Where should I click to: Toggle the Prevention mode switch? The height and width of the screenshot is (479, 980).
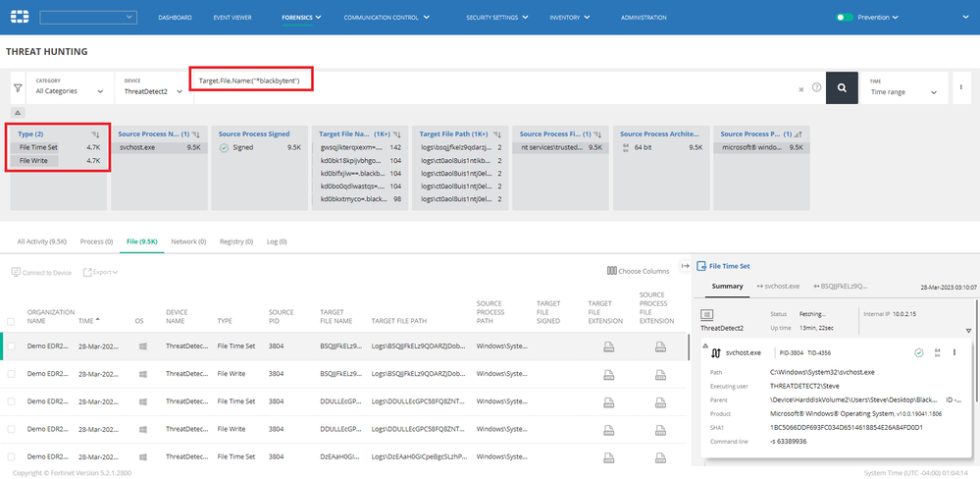(845, 18)
